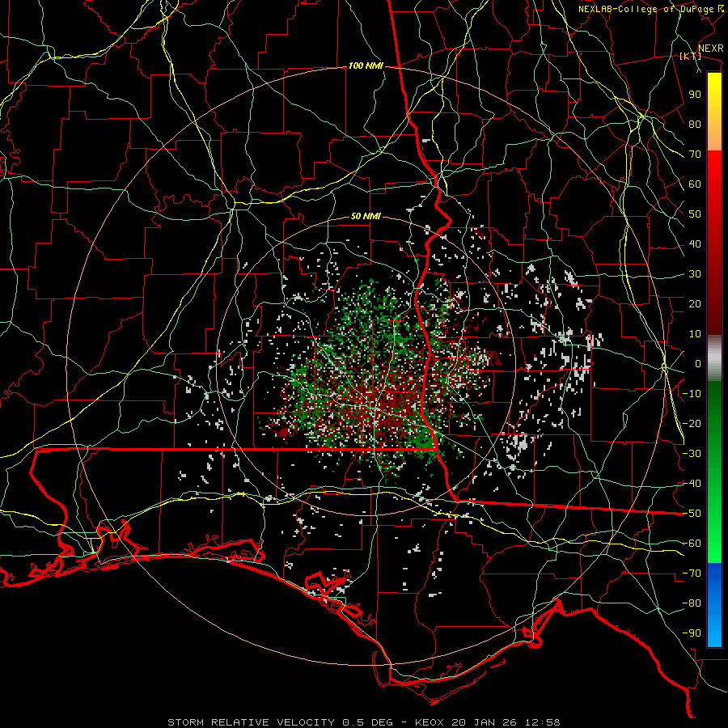Click the positive 20 scale value
Screen dimensions: 728x728
[695, 303]
